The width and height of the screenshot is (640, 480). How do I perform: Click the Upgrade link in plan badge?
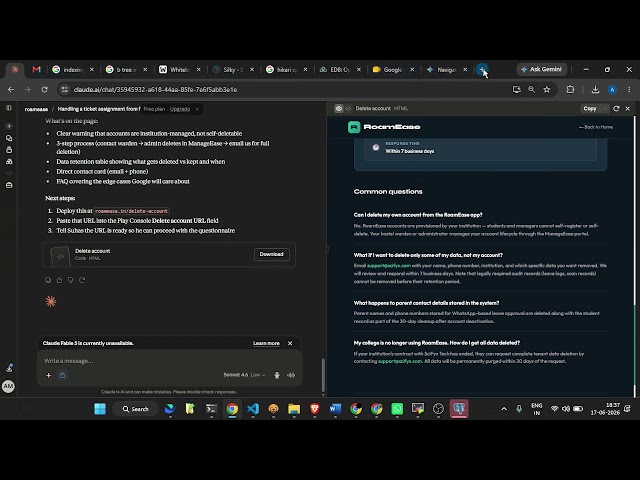coord(180,109)
